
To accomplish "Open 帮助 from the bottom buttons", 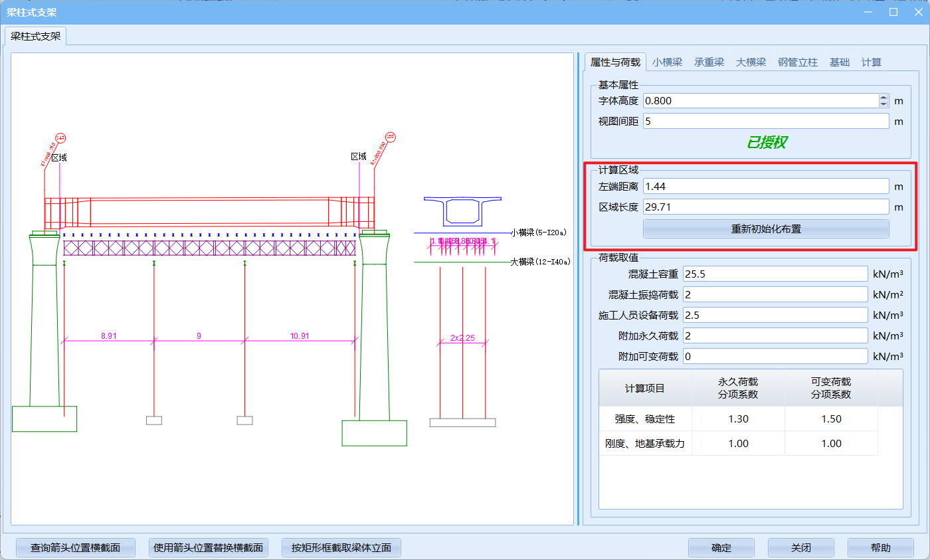I will [881, 548].
